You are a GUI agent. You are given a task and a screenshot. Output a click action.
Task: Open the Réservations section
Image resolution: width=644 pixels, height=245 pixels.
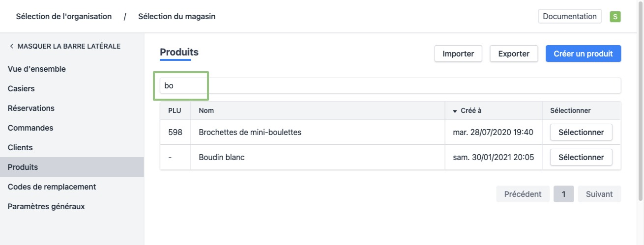[31, 109]
